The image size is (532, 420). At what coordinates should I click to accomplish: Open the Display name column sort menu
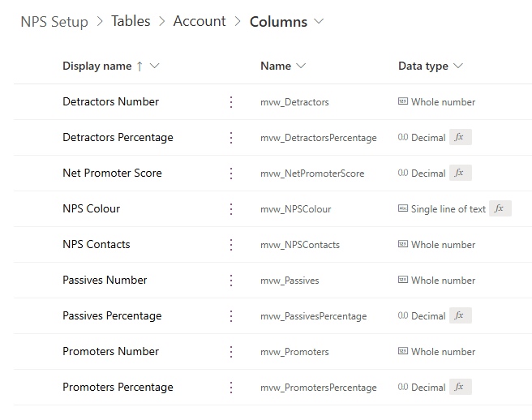tap(155, 66)
